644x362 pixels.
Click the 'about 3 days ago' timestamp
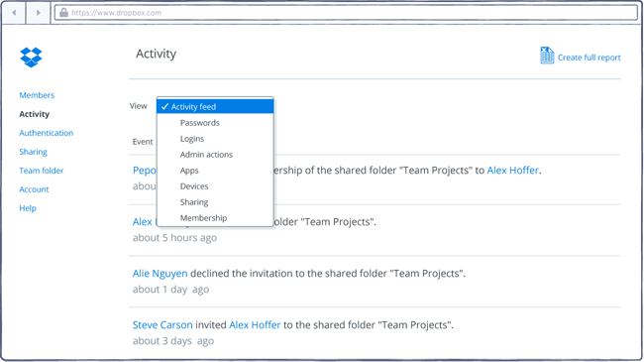173,341
